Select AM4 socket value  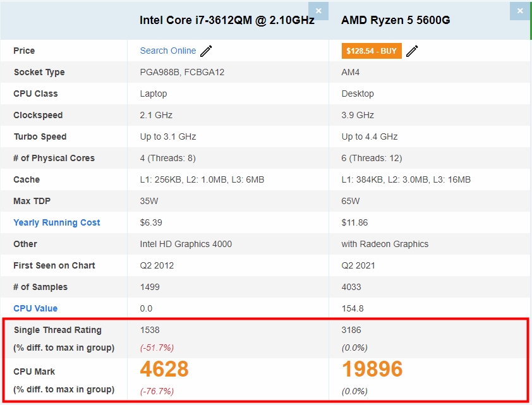coord(351,72)
